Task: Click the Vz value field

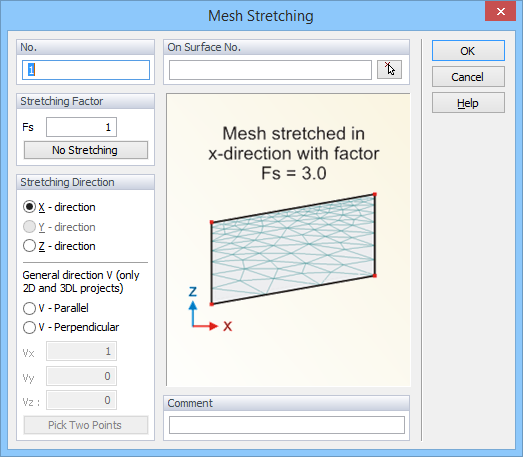Action: pos(81,400)
